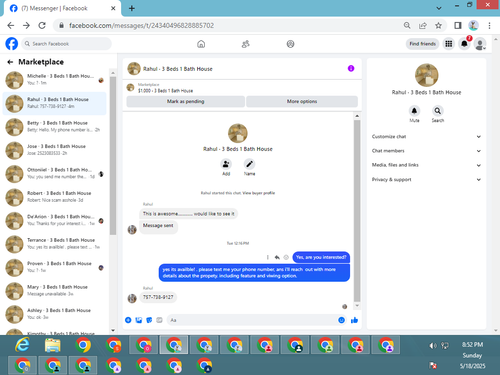The width and height of the screenshot is (500, 375).
Task: Open Internet Explorer from taskbar
Action: (22, 345)
